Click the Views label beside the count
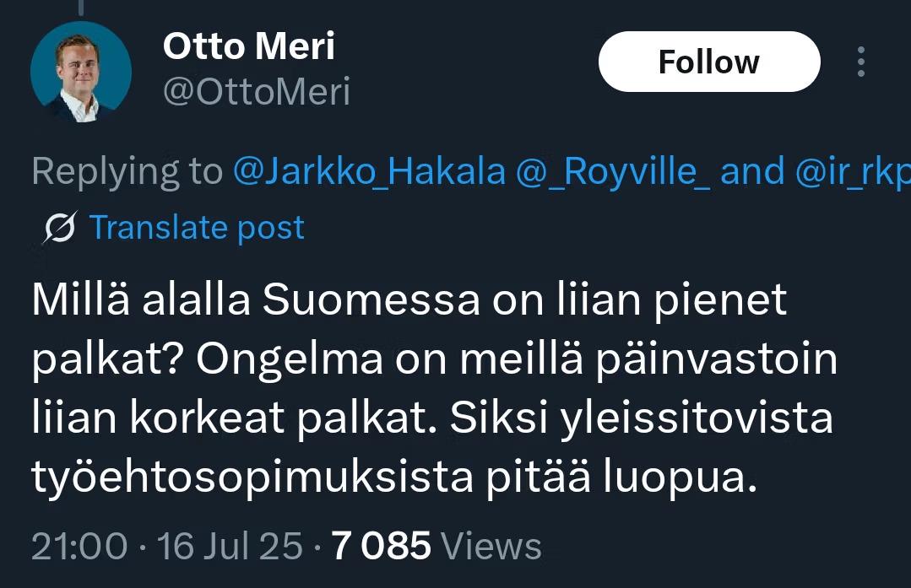911x588 pixels. pyautogui.click(x=491, y=546)
